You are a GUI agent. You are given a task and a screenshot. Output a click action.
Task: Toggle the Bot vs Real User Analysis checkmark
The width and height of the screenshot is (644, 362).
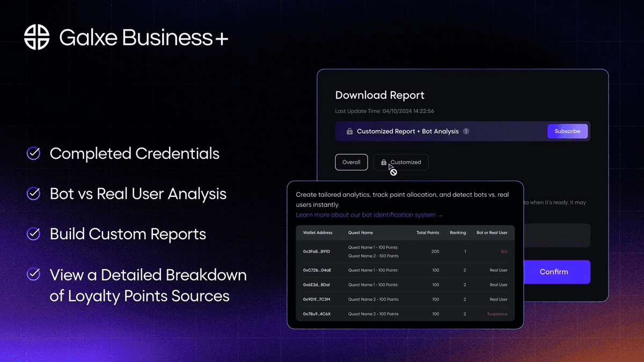point(34,194)
